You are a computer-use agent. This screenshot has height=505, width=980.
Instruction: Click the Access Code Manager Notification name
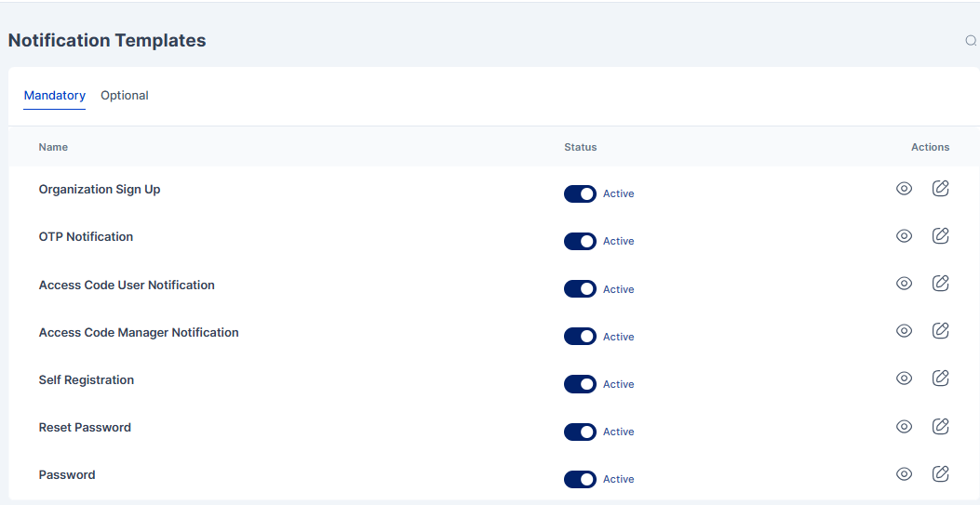click(x=139, y=332)
